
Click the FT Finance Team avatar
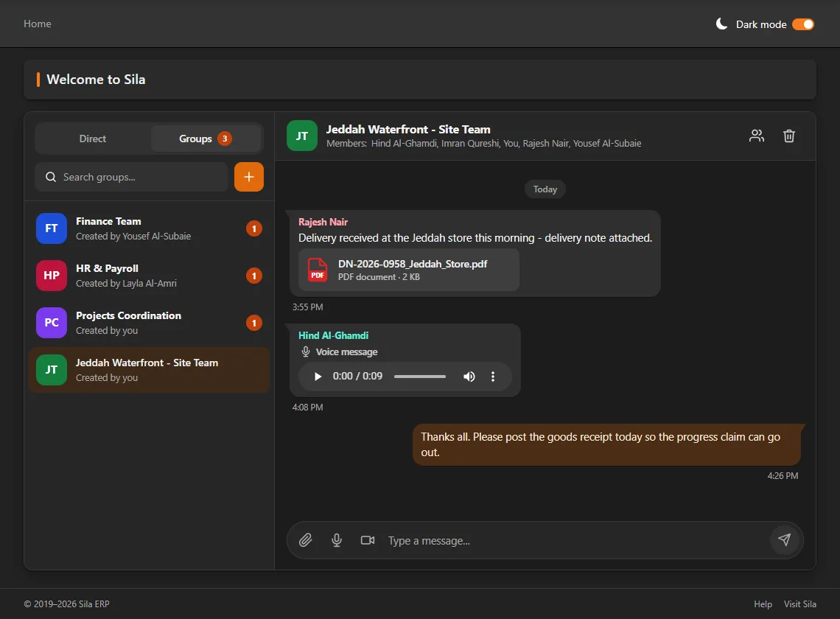tap(52, 228)
